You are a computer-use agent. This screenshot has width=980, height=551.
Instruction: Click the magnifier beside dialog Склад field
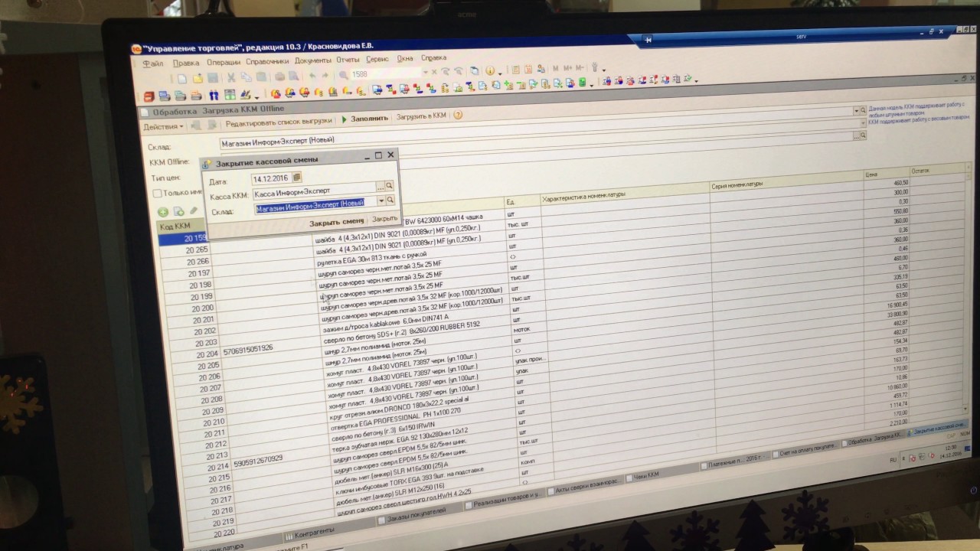pos(390,200)
